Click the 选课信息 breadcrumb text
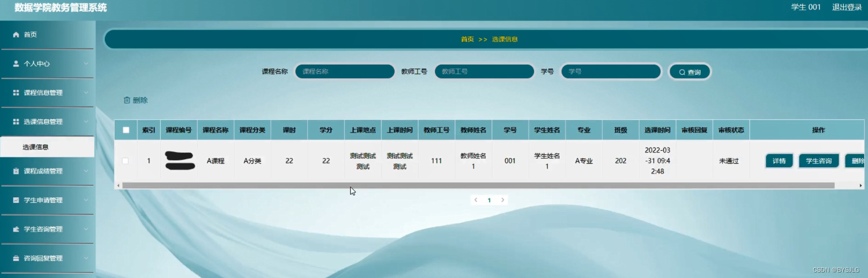This screenshot has height=278, width=868. (x=505, y=39)
